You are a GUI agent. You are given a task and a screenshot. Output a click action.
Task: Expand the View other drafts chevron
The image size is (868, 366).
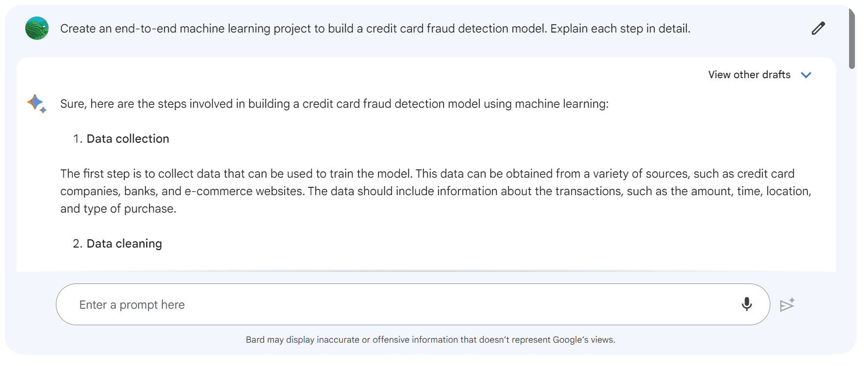point(806,75)
